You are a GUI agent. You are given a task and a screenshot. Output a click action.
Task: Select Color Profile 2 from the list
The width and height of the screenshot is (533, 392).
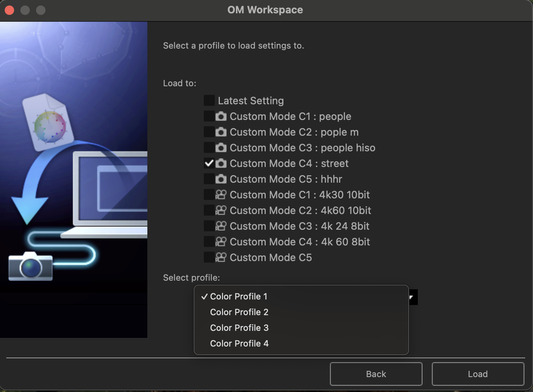[239, 312]
